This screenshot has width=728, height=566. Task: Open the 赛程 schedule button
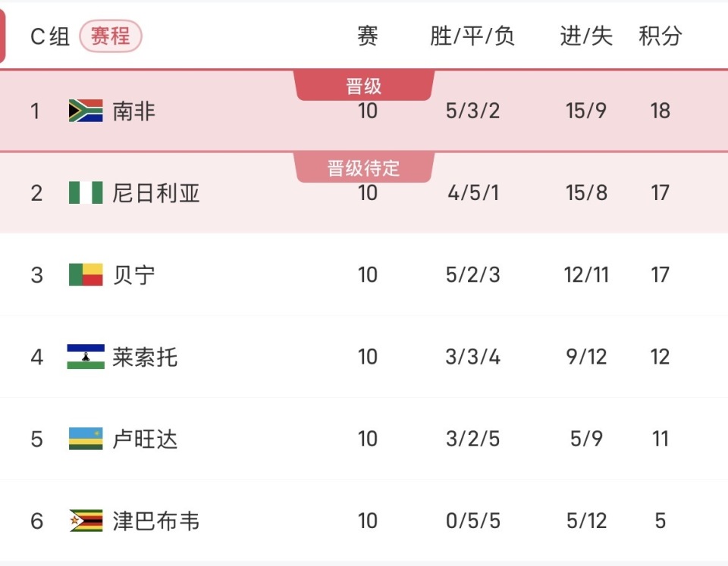click(111, 36)
